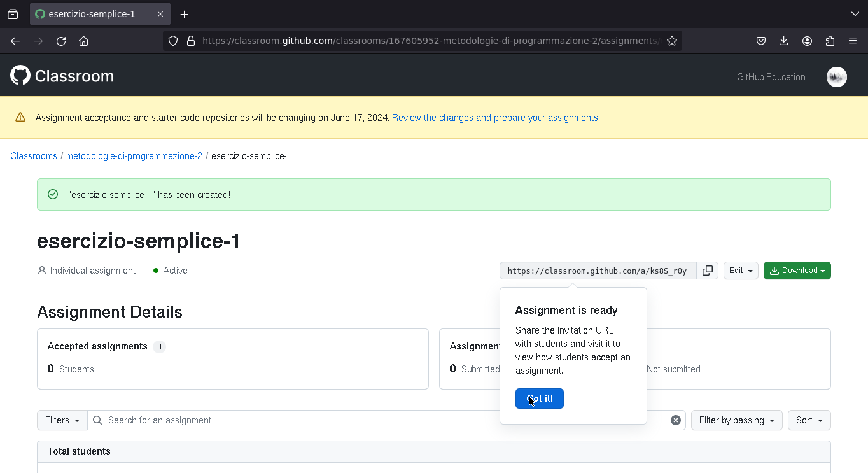Open the Firefox application menu
Viewport: 868px width, 473px height.
pyautogui.click(x=853, y=41)
